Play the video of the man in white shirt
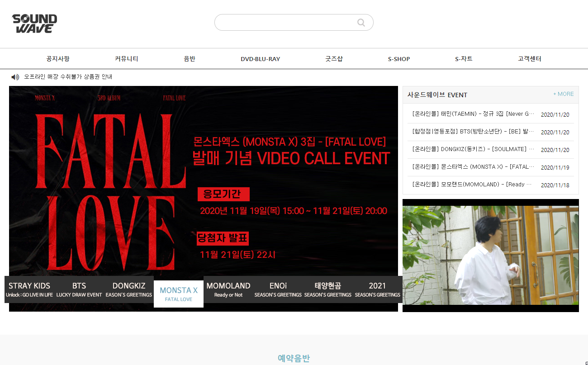The height and width of the screenshot is (365, 588). tap(491, 256)
